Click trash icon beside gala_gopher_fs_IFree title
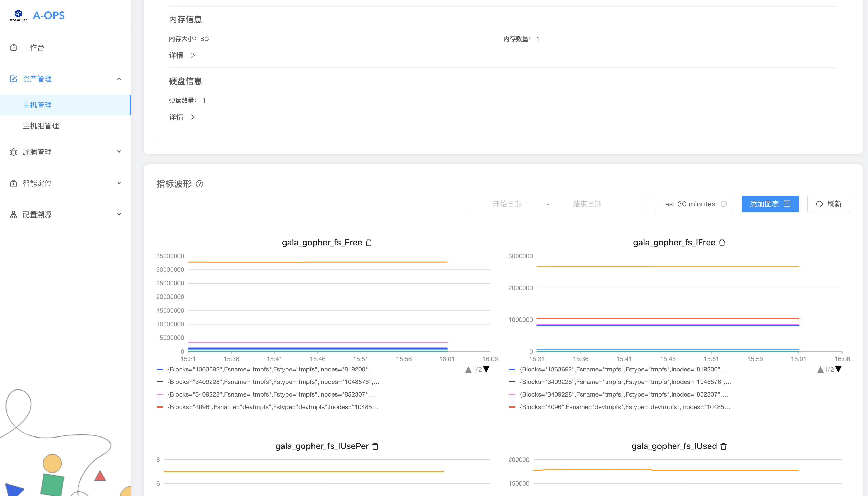868x496 pixels. pyautogui.click(x=722, y=243)
